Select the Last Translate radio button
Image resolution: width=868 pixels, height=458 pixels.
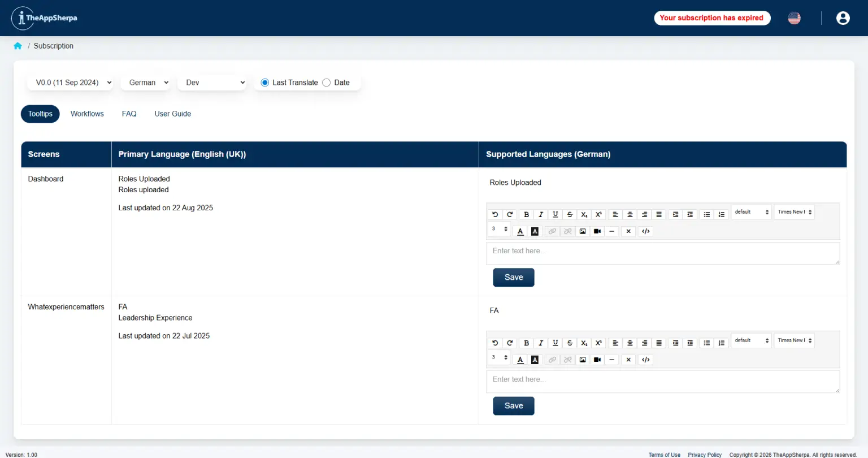point(264,83)
